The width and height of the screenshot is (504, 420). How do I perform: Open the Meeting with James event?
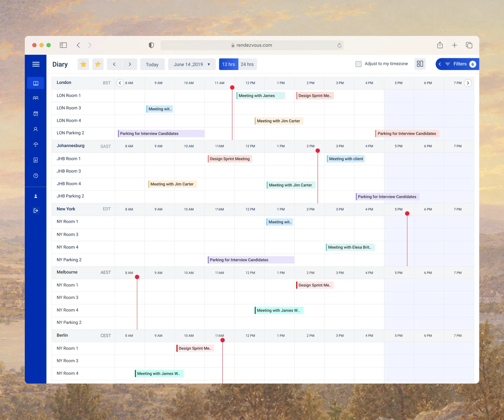pos(261,96)
